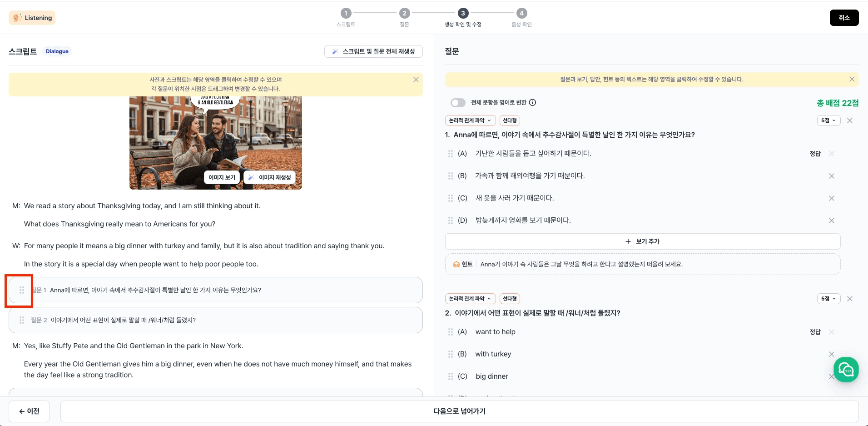Remove option (C) 새 옷을 사러 가기 때문이다
868x426 pixels.
(x=832, y=198)
